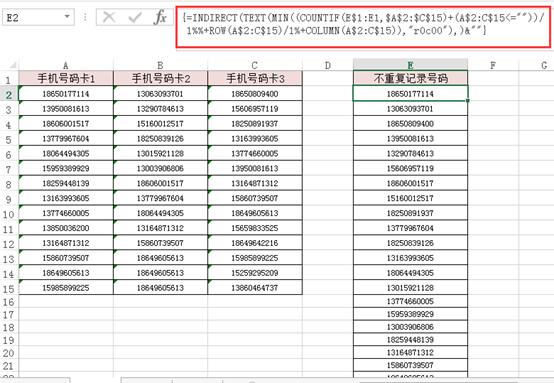Select row 8 header
The image size is (554, 383).
coord(8,184)
